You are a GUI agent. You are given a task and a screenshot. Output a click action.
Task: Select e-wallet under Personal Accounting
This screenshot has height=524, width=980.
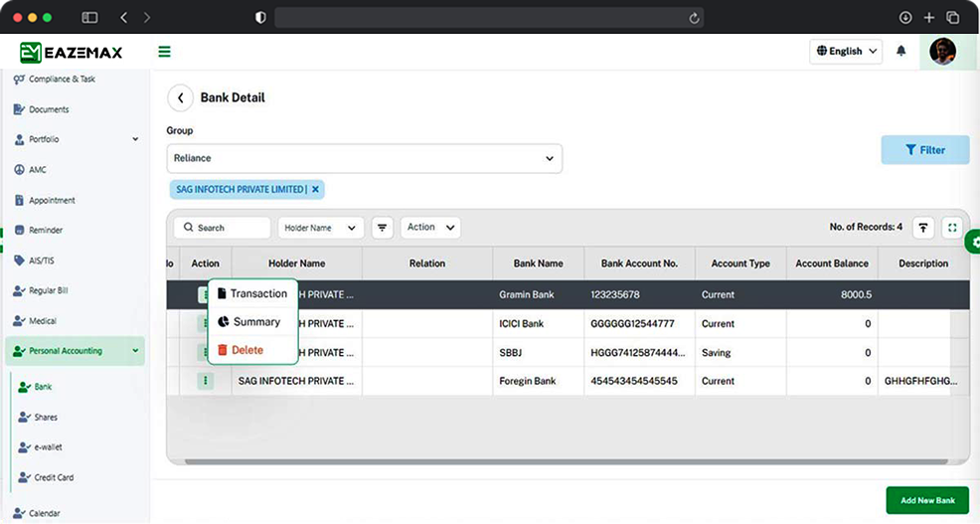pyautogui.click(x=40, y=447)
